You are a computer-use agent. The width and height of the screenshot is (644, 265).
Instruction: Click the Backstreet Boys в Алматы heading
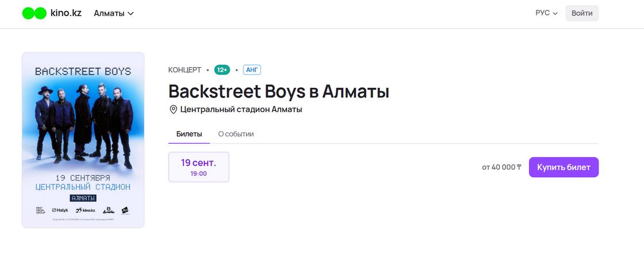click(x=278, y=91)
